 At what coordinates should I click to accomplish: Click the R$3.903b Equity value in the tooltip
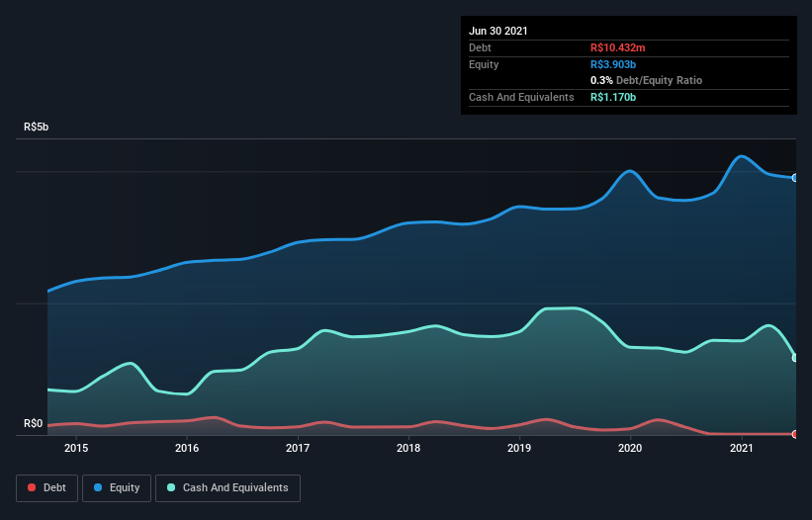point(614,64)
